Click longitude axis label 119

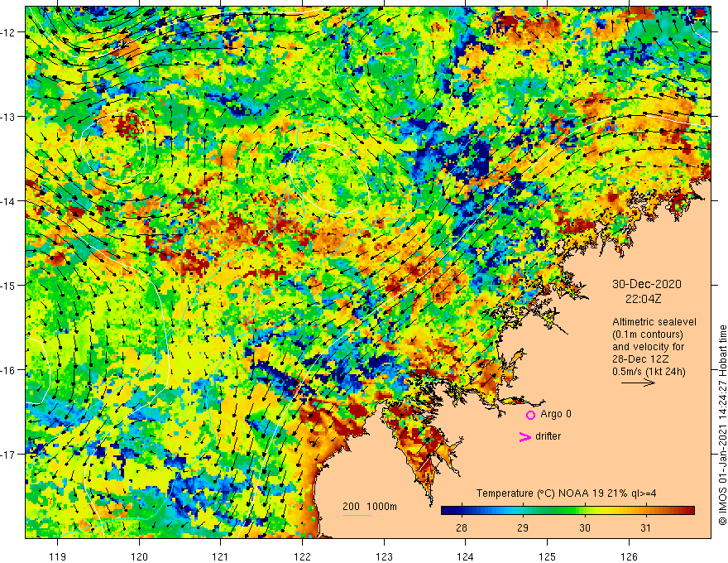coord(58,556)
